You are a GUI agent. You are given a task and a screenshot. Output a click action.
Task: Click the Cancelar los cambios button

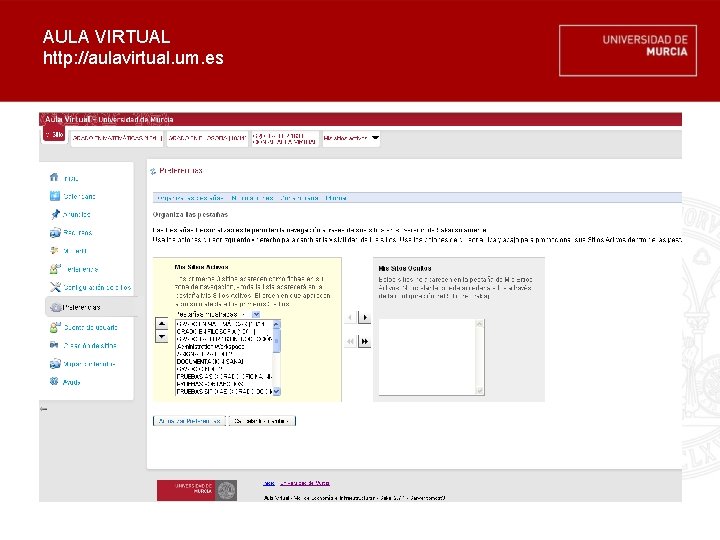[262, 421]
